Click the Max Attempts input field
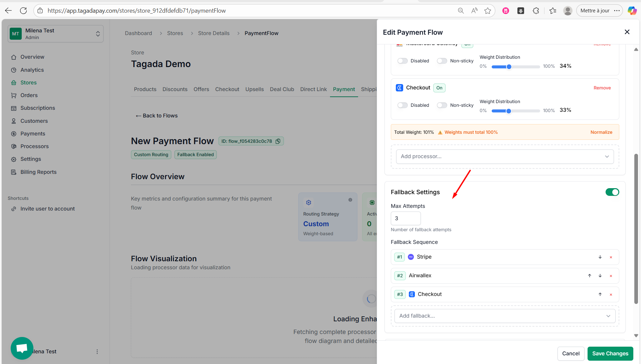 [x=406, y=219]
